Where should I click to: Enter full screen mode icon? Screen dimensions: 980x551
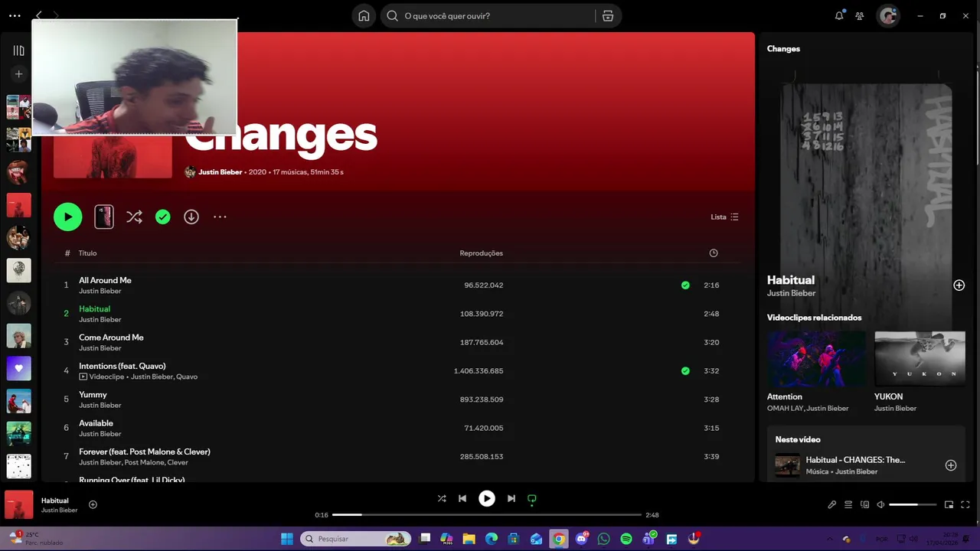(965, 504)
